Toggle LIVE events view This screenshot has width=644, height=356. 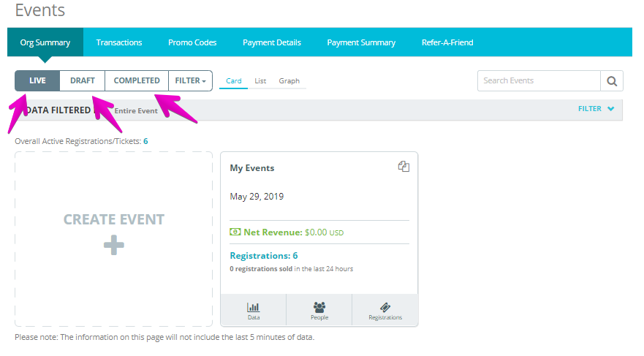point(37,80)
